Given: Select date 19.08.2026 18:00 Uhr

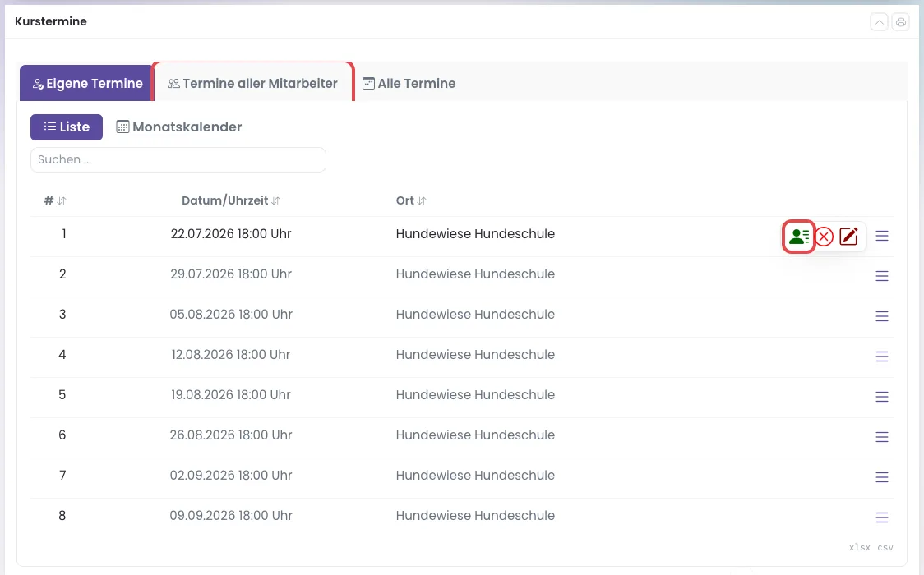Looking at the screenshot, I should click(x=231, y=395).
